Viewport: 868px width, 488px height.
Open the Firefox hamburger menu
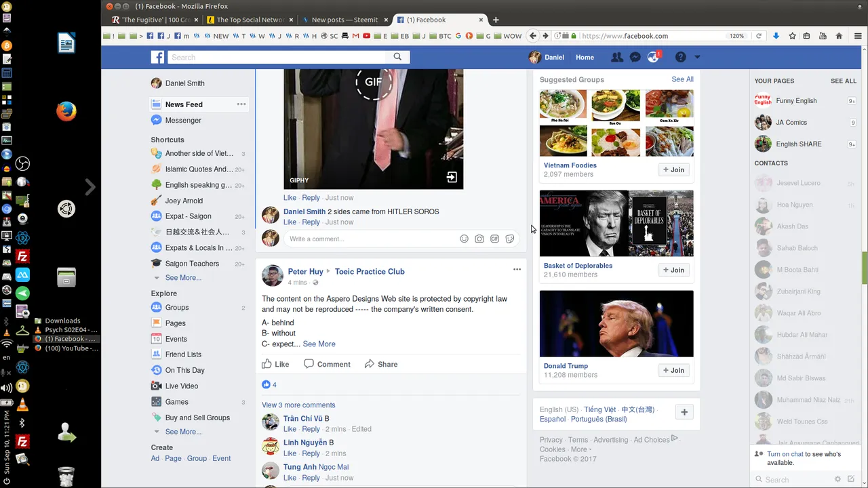coord(857,36)
